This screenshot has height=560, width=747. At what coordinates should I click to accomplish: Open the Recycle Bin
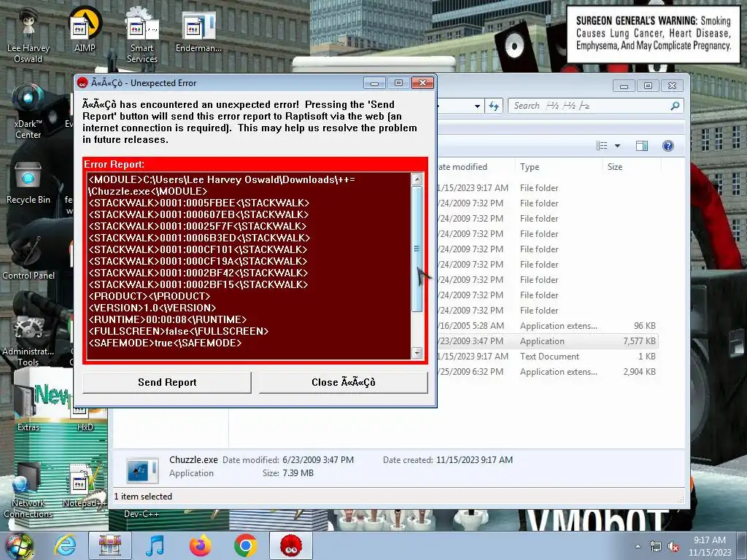tap(28, 183)
